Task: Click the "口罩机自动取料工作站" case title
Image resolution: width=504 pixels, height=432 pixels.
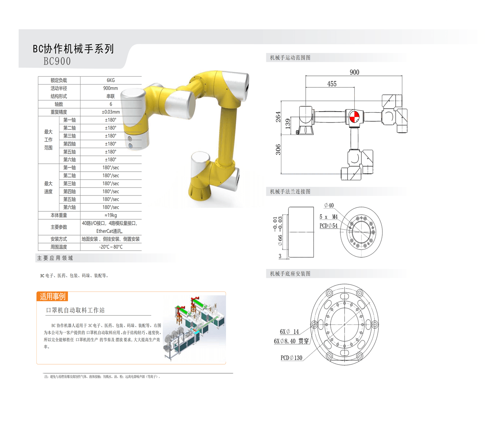Action: (x=75, y=310)
